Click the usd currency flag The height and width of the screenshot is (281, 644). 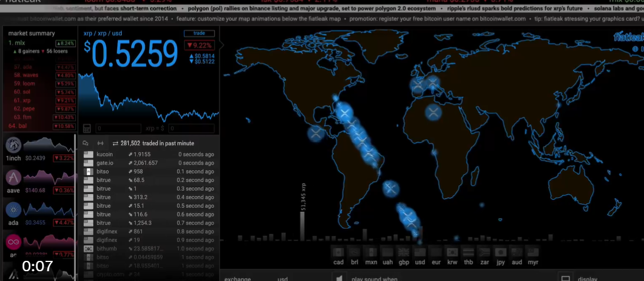[x=420, y=252]
